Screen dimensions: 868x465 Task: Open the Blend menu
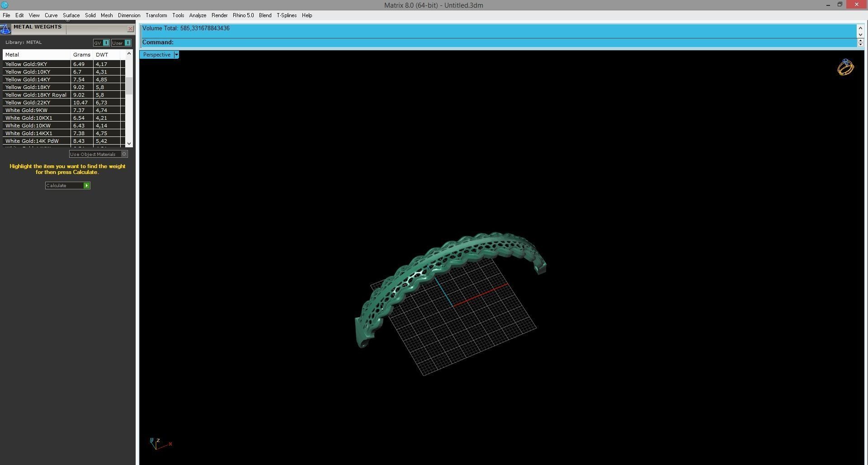click(265, 15)
